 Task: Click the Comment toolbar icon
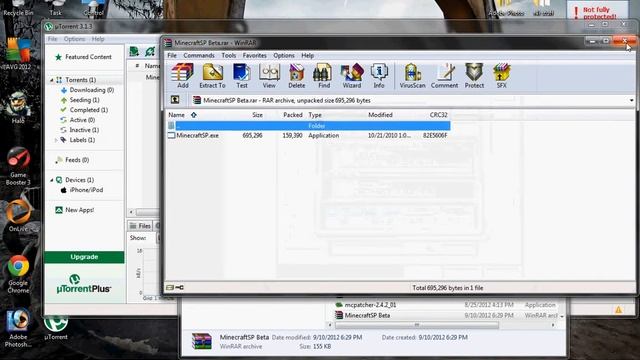(x=444, y=76)
